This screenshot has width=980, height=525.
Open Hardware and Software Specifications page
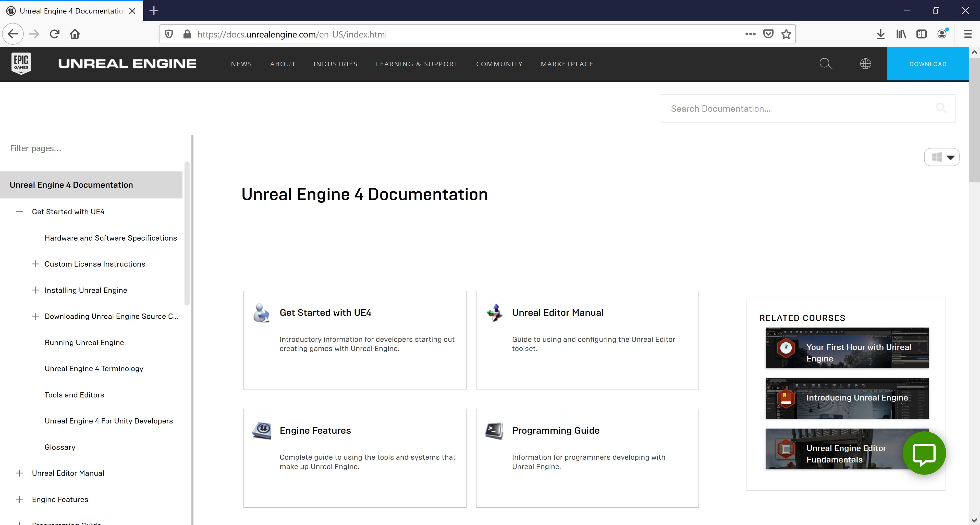tap(111, 237)
